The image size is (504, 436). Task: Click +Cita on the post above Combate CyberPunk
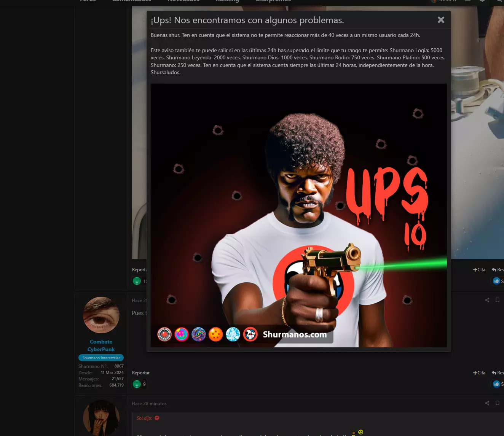[x=479, y=270]
